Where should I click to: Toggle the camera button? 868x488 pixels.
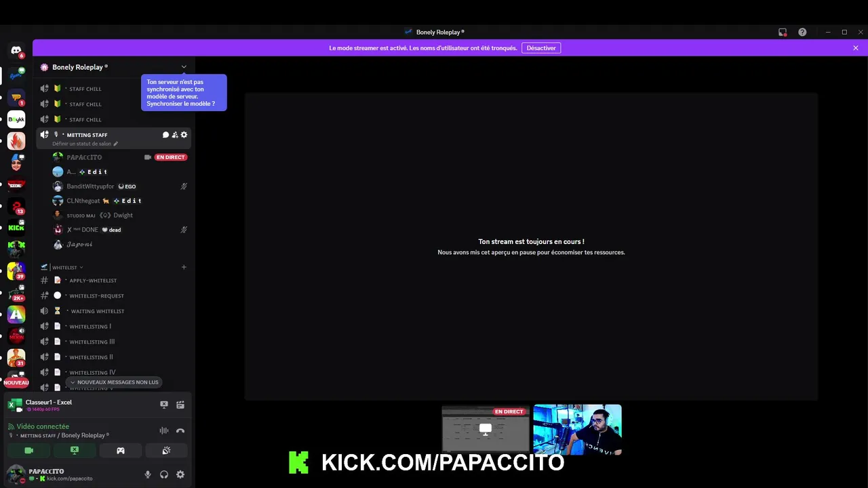point(28,451)
